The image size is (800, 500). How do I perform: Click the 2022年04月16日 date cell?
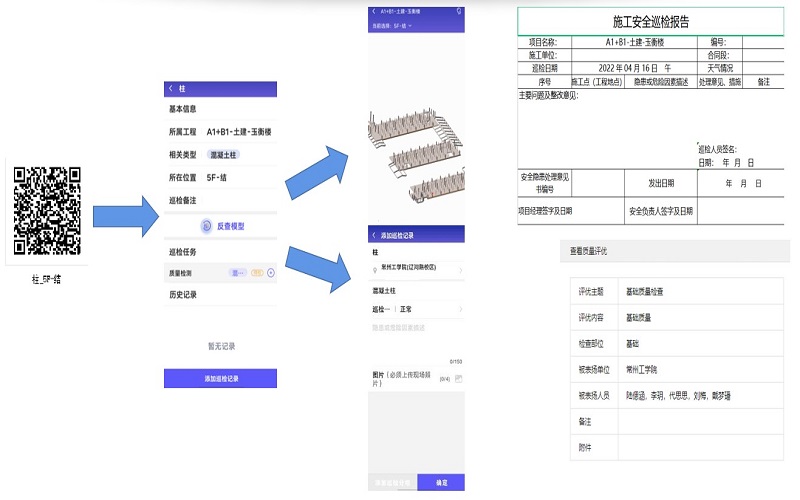click(x=634, y=68)
